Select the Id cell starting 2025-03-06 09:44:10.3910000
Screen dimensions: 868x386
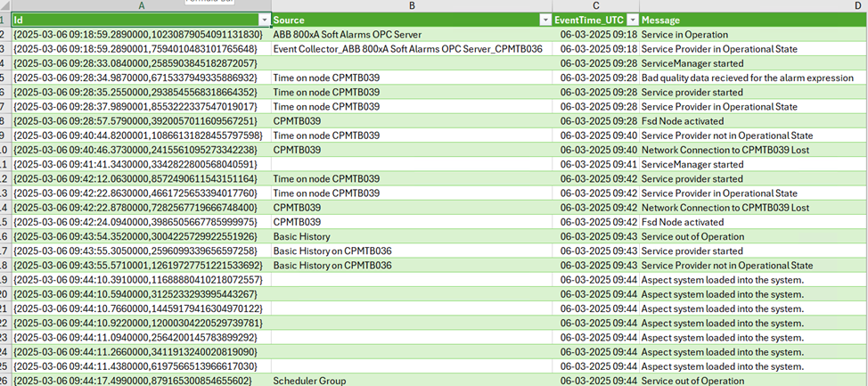coord(142,280)
